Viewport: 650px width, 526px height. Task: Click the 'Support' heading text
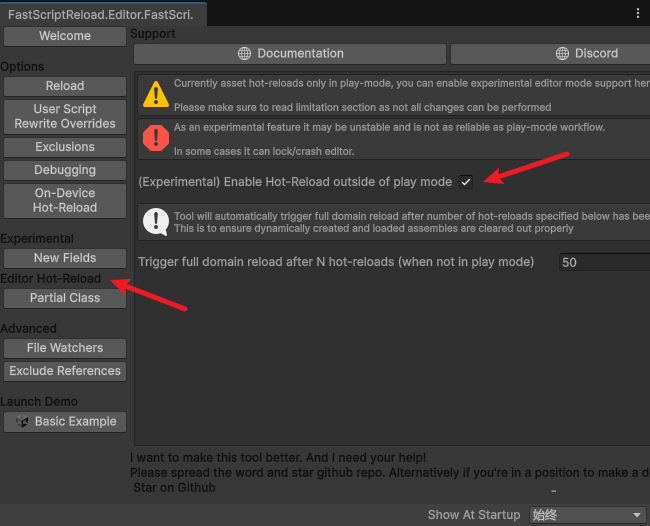[x=153, y=34]
